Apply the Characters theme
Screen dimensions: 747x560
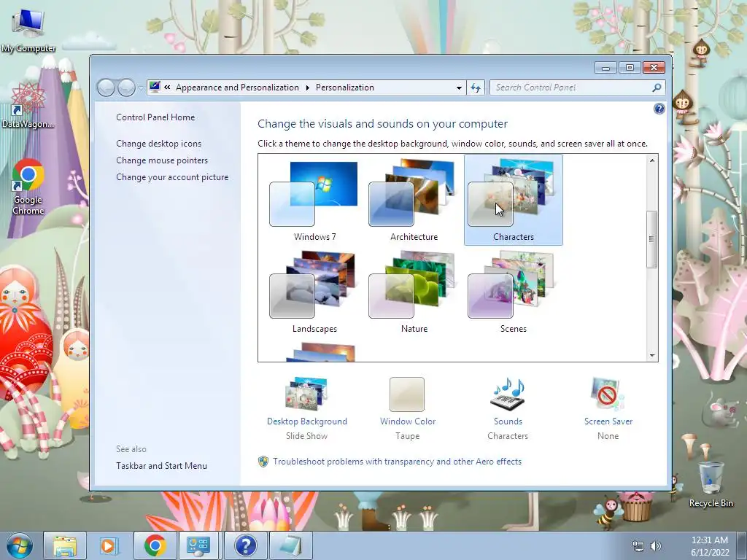pos(513,200)
